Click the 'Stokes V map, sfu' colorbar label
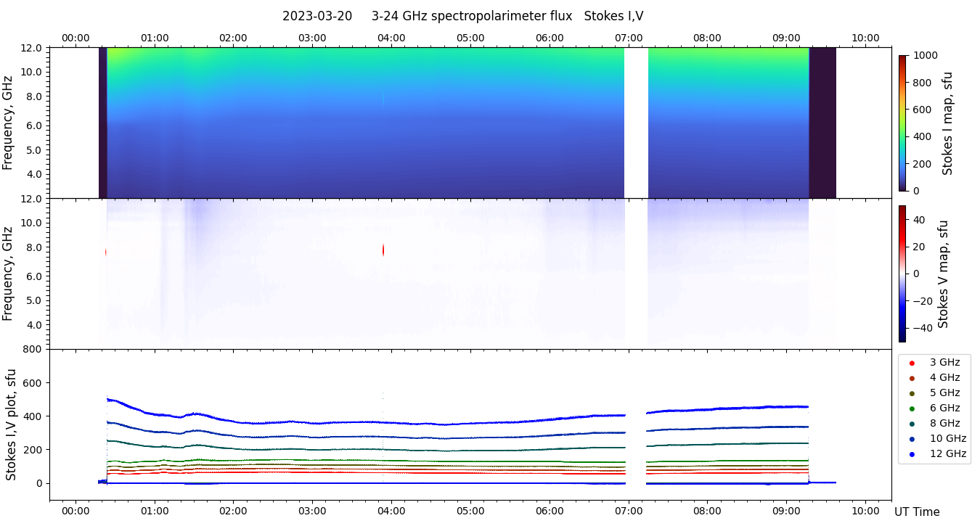Viewport: 980px width, 526px height. [944, 274]
